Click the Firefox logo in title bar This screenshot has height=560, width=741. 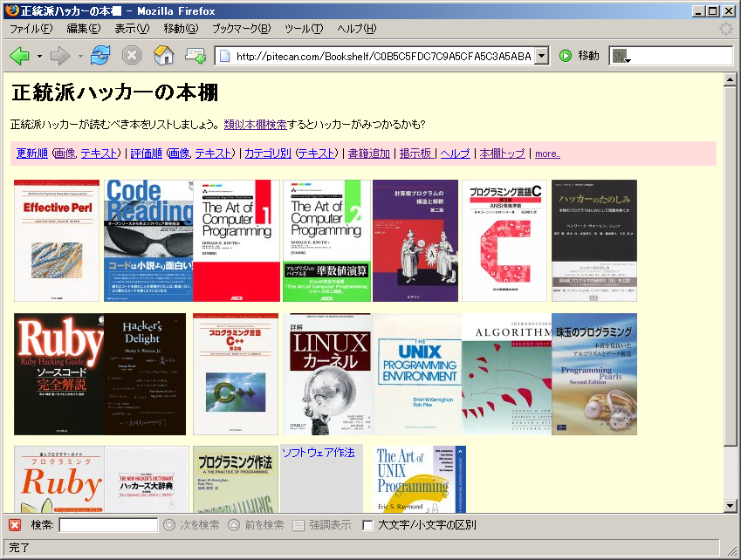point(11,10)
